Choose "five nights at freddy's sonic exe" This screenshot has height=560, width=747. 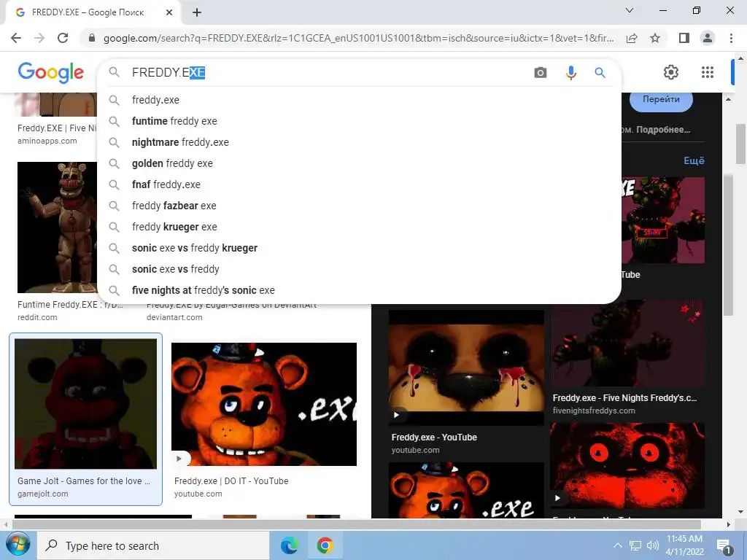coord(359,290)
